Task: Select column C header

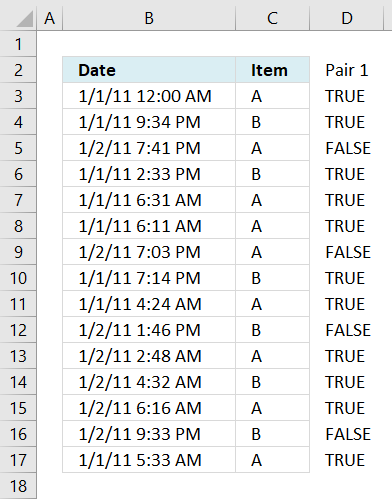Action: coord(272,18)
